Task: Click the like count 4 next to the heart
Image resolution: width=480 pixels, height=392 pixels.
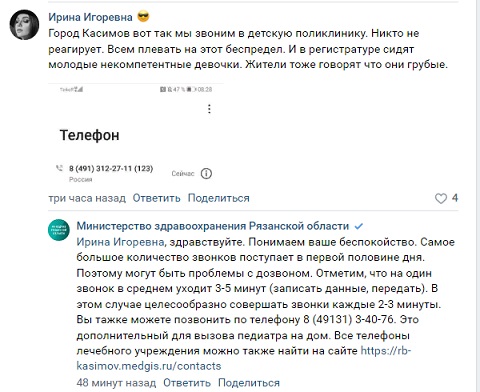Action: [455, 198]
